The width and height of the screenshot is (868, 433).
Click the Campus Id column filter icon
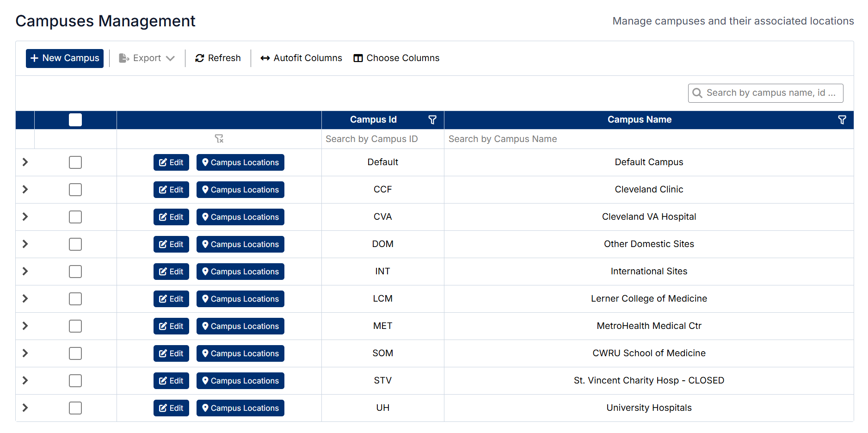(432, 120)
